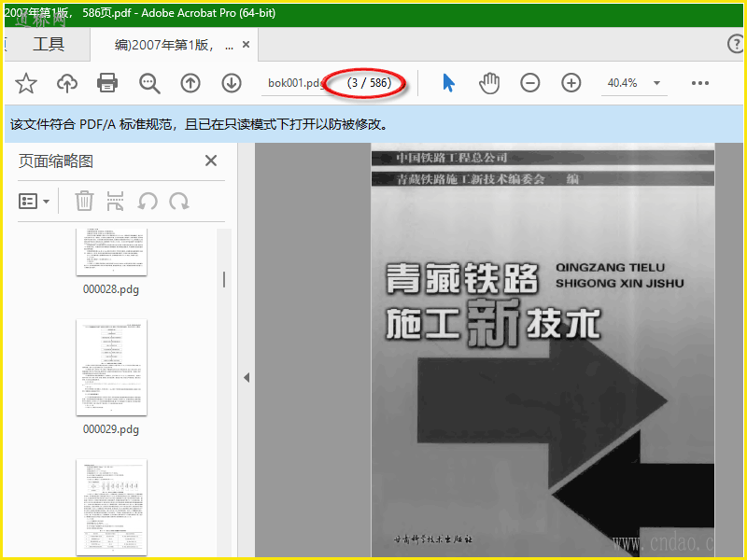Open find text magnifier tool

click(x=149, y=83)
